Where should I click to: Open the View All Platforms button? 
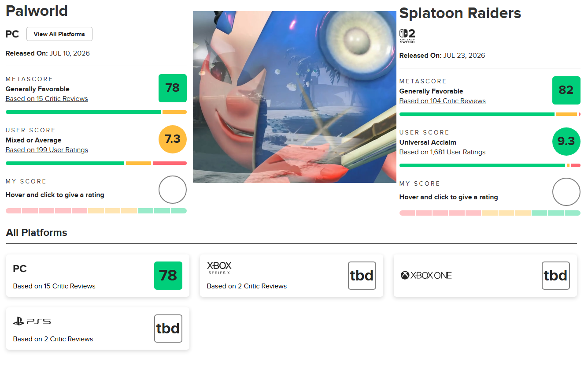(x=59, y=34)
